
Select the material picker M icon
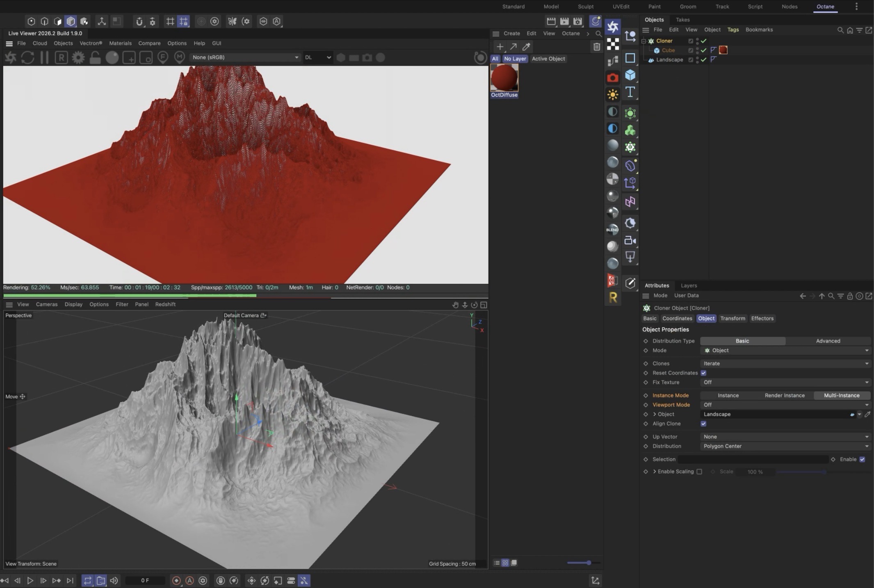179,57
